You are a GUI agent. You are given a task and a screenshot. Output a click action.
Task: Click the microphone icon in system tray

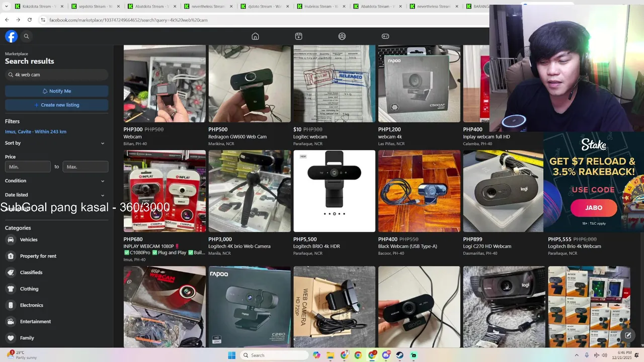(x=587, y=355)
